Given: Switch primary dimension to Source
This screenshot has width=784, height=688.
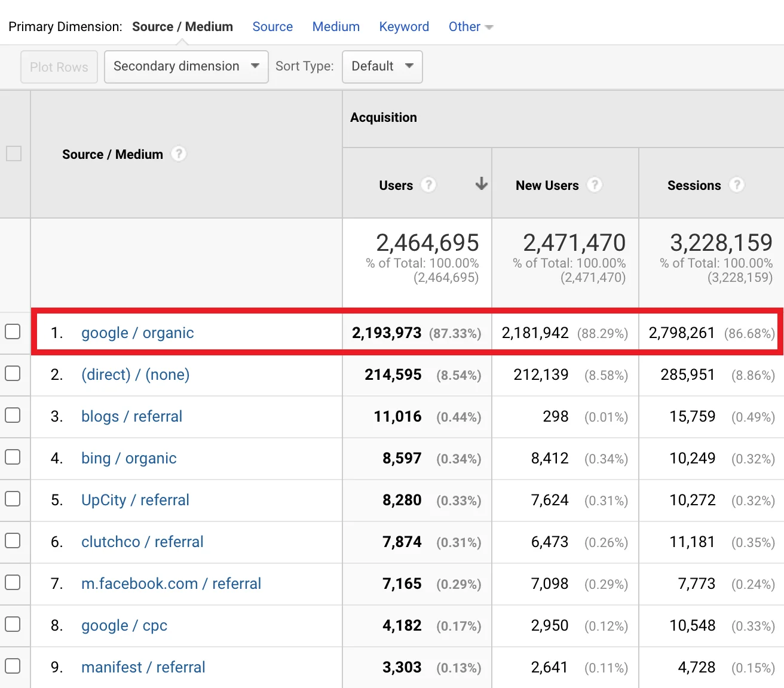Looking at the screenshot, I should [272, 27].
